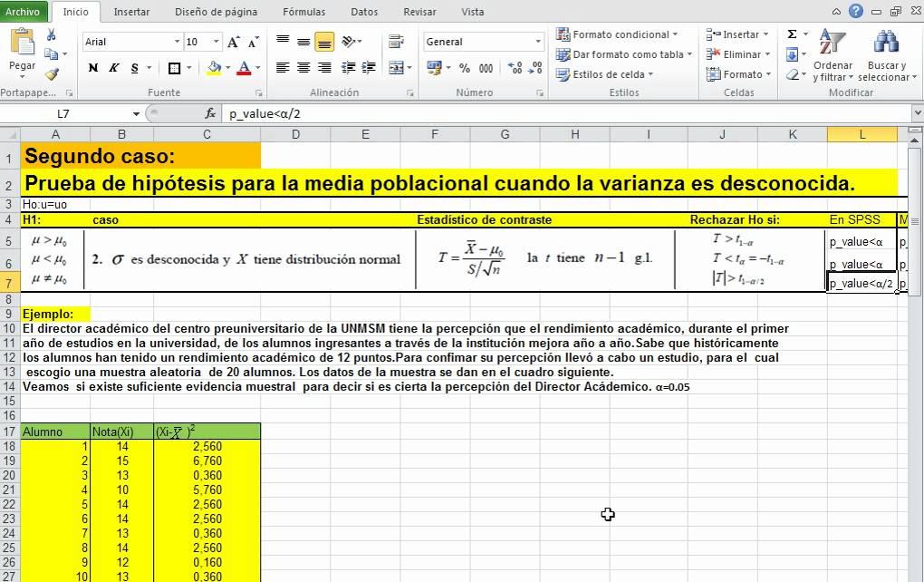Switch to the Insertar tab
This screenshot has height=582, width=924.
coord(131,12)
